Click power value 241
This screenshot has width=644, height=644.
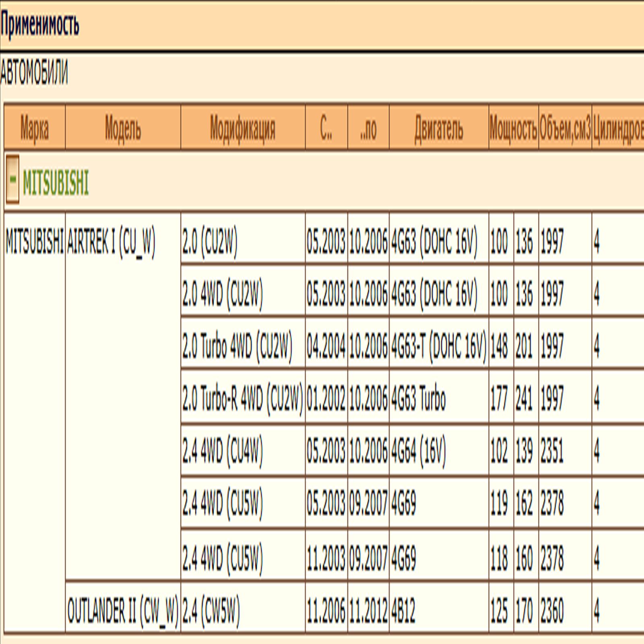(x=524, y=399)
